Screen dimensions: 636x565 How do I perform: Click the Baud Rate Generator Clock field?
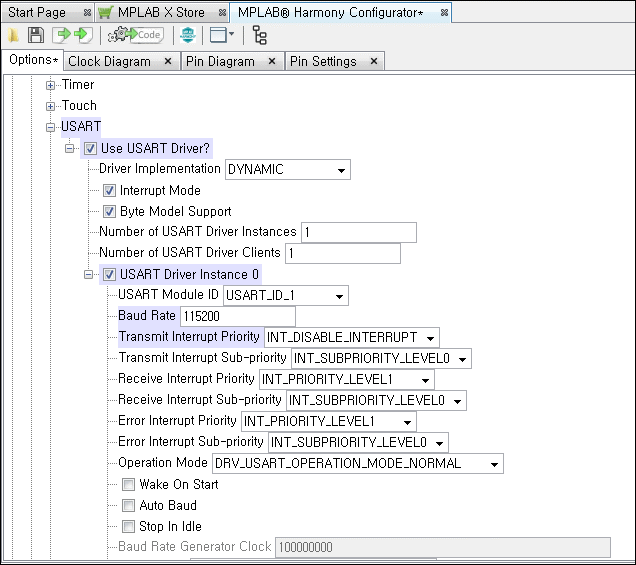(443, 548)
